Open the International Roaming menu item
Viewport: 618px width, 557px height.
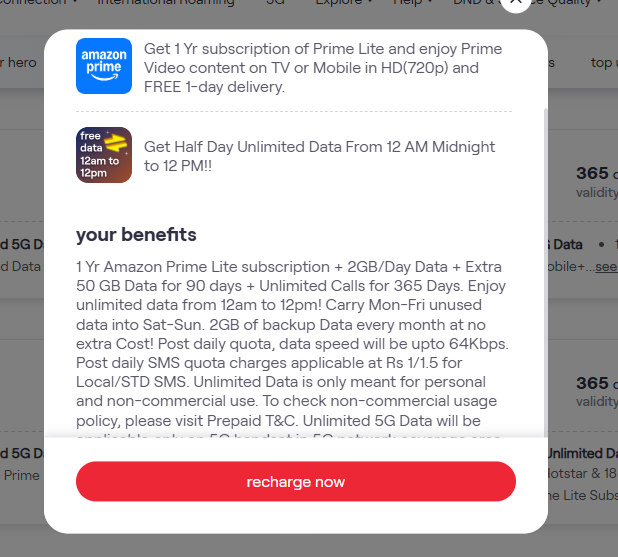[x=166, y=2]
